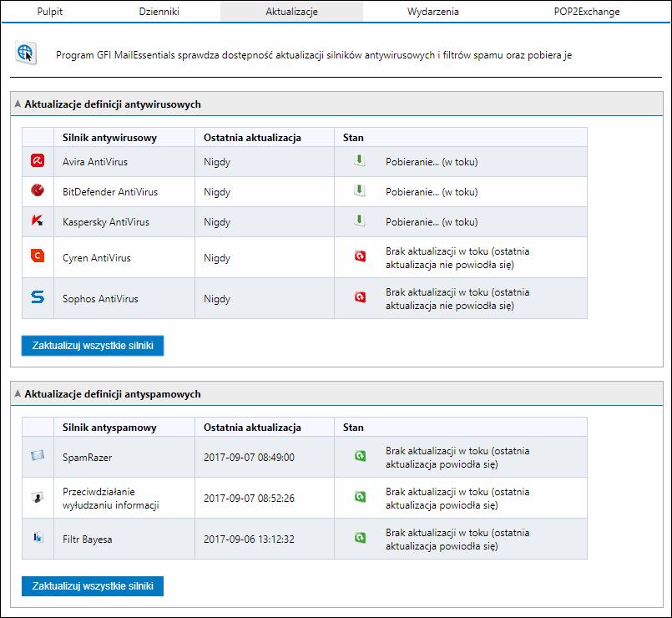Click the Kaspersky AntiVirus logo icon
The height and width of the screenshot is (618, 672).
point(38,220)
